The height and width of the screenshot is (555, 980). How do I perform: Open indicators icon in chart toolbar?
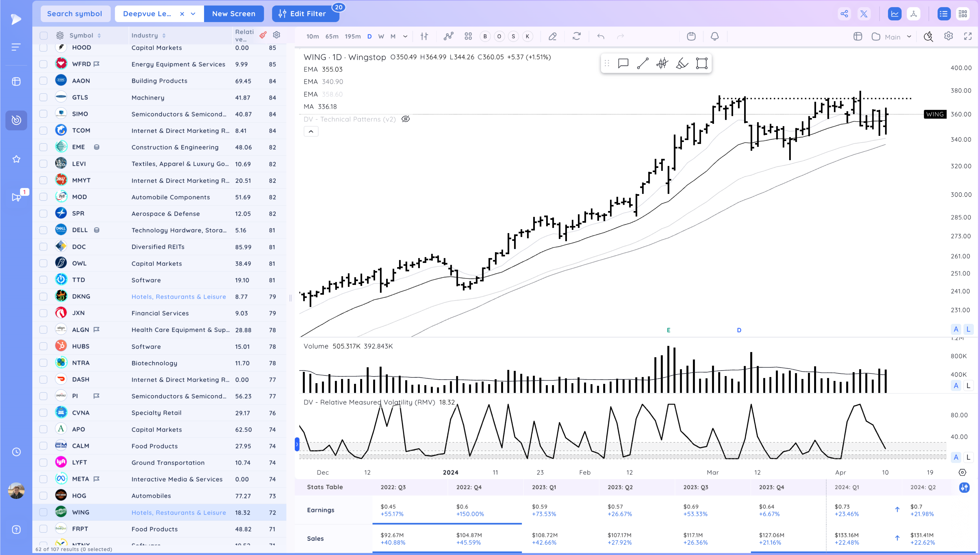448,36
